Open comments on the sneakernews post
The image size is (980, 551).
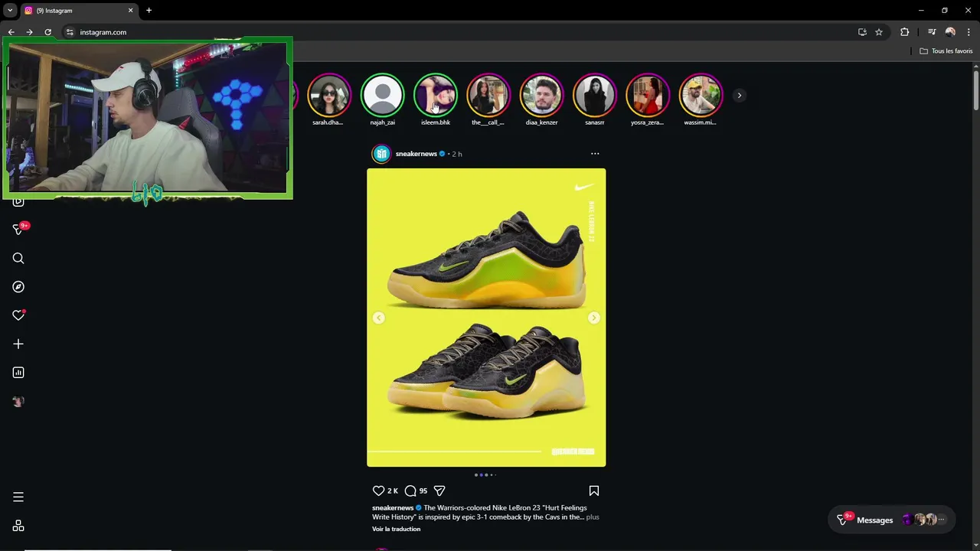pos(410,491)
